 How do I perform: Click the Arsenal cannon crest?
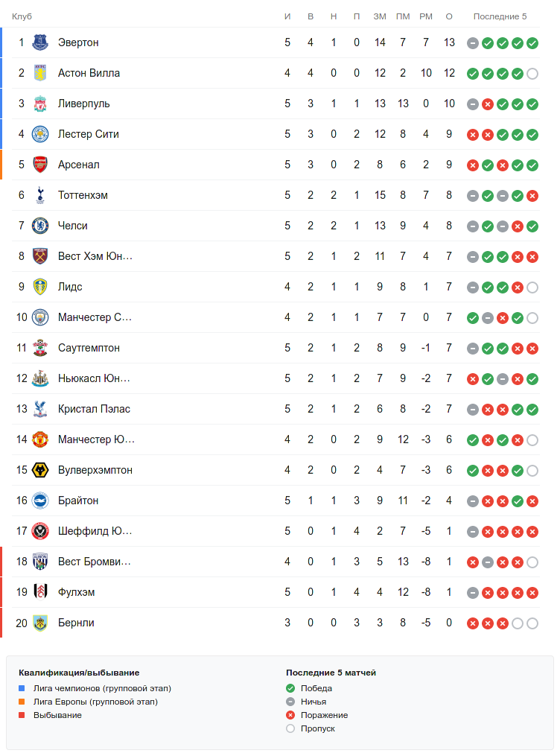point(40,165)
